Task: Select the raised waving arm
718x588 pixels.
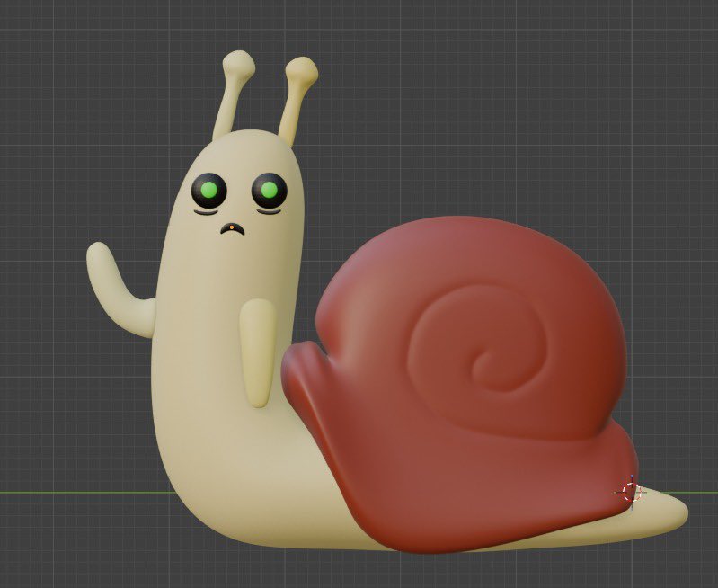Action: [120, 290]
